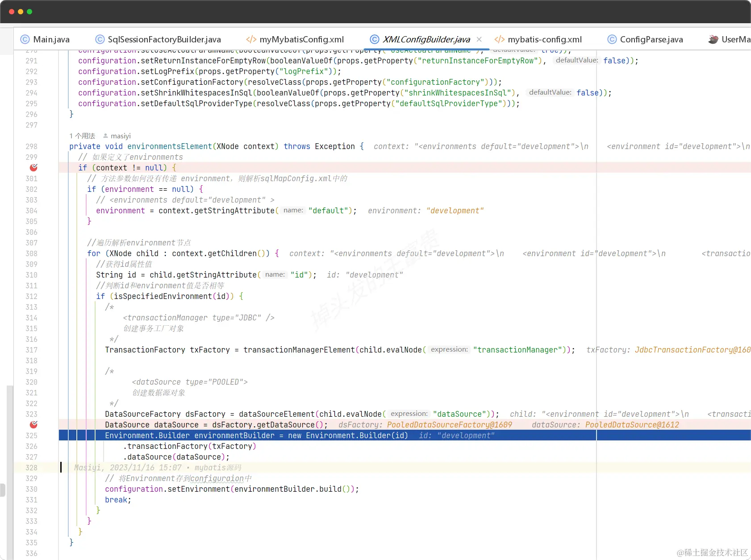Screen dimensions: 751x560
Task: Click the comment '//获得id属性值'
Action: [124, 264]
